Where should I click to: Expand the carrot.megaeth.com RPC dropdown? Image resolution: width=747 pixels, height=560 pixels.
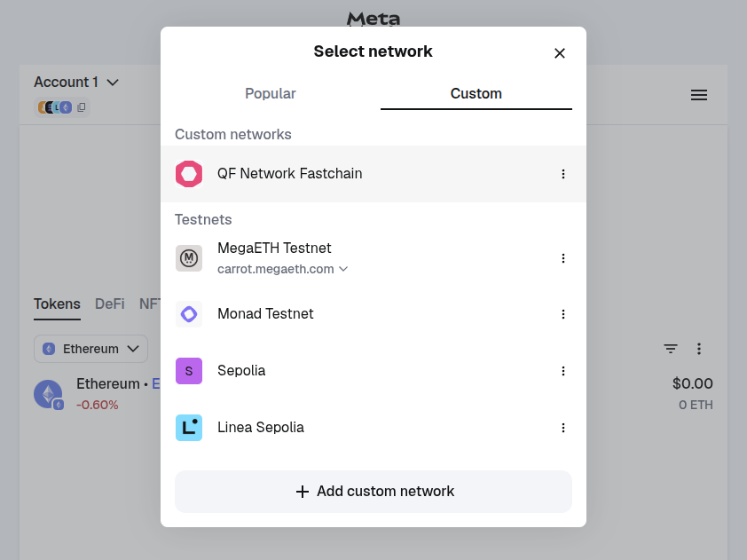tap(344, 269)
